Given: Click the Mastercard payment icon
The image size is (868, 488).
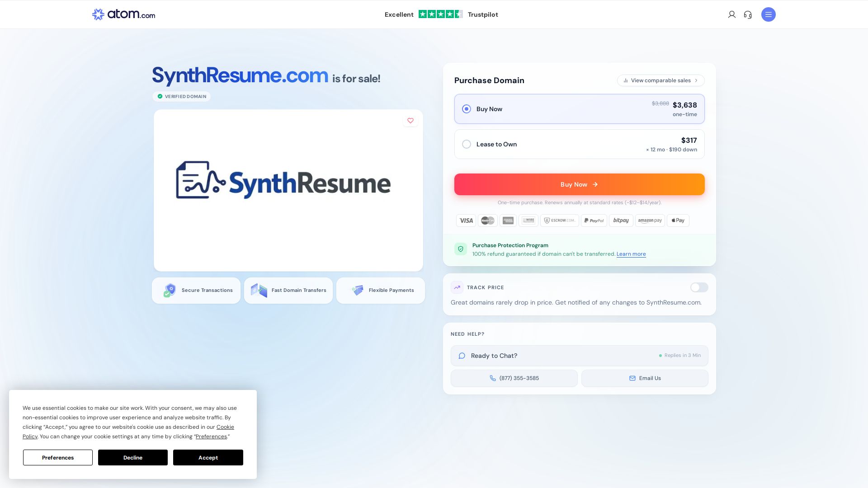Looking at the screenshot, I should click(x=488, y=221).
